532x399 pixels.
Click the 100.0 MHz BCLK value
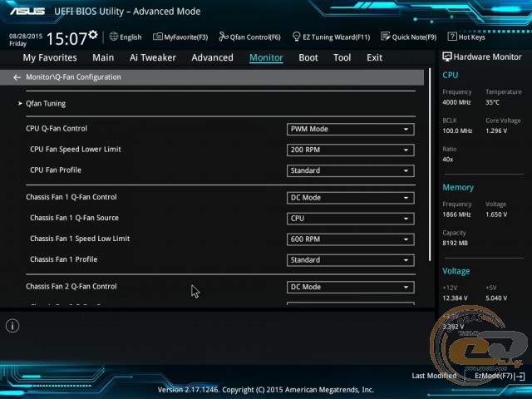coord(457,131)
